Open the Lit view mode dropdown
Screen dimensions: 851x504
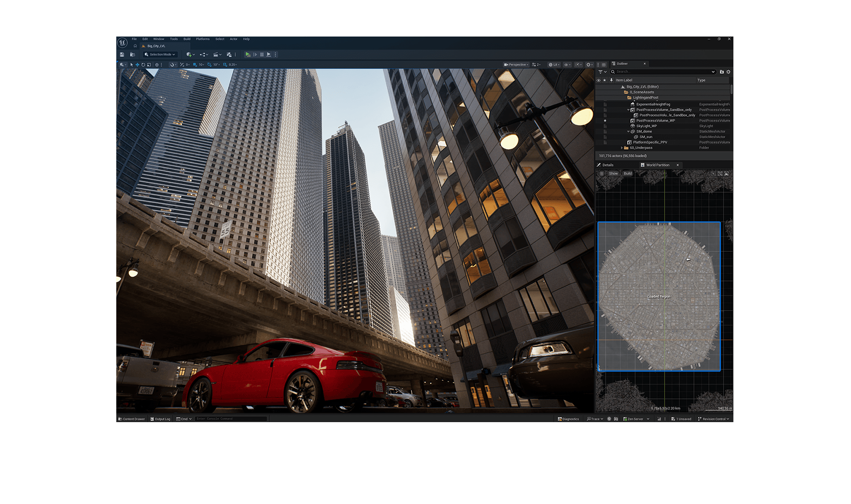tap(554, 65)
